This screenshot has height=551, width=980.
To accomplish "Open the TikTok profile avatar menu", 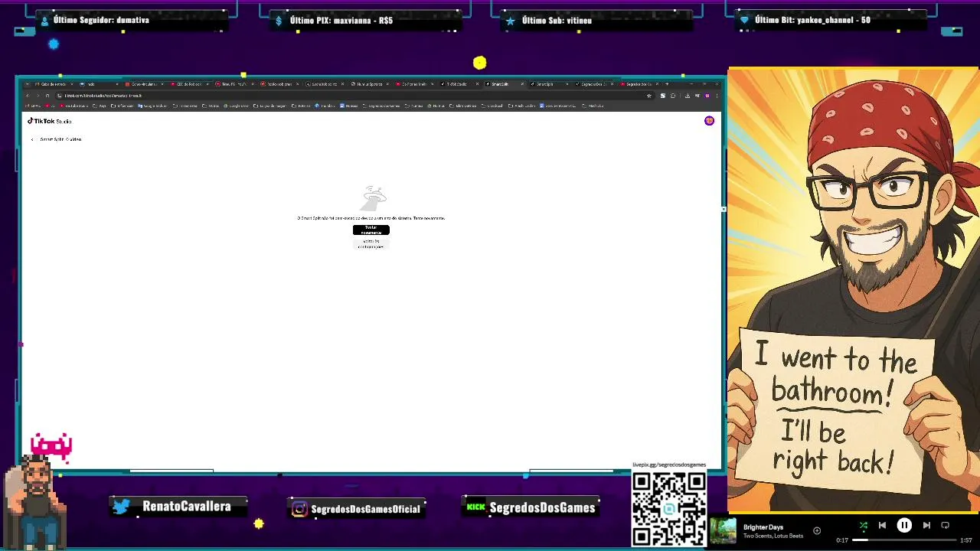I will pyautogui.click(x=710, y=121).
